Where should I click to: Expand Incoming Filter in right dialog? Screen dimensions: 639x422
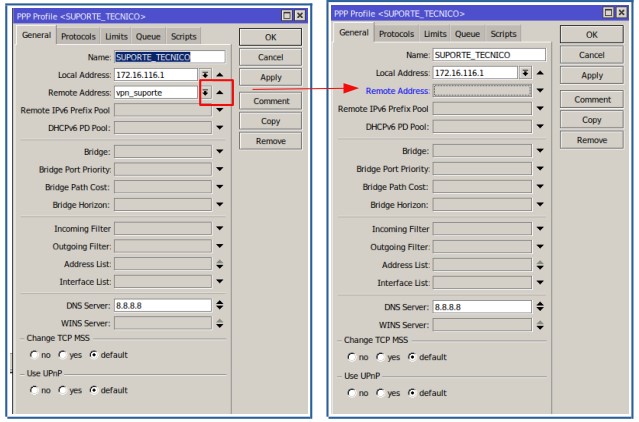click(541, 228)
